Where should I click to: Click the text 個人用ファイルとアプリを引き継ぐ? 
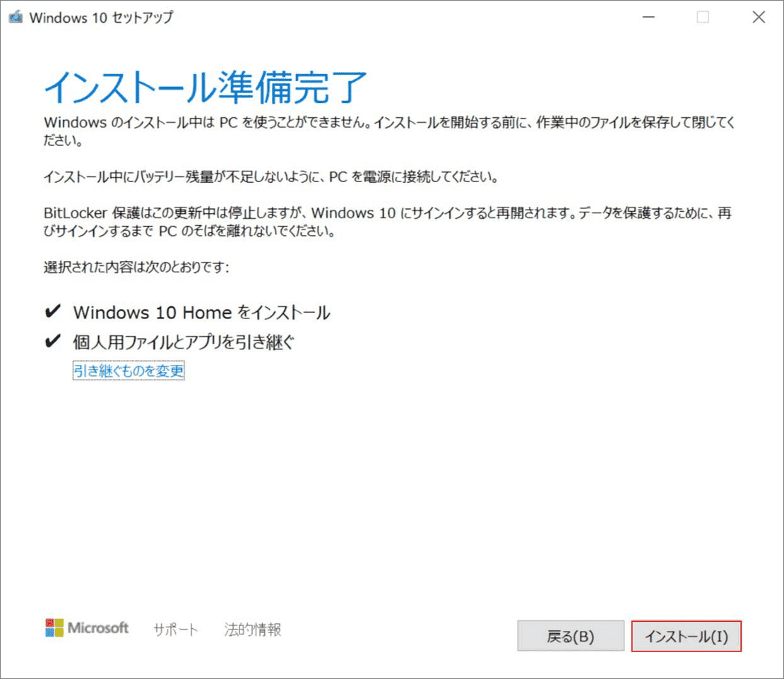click(184, 342)
